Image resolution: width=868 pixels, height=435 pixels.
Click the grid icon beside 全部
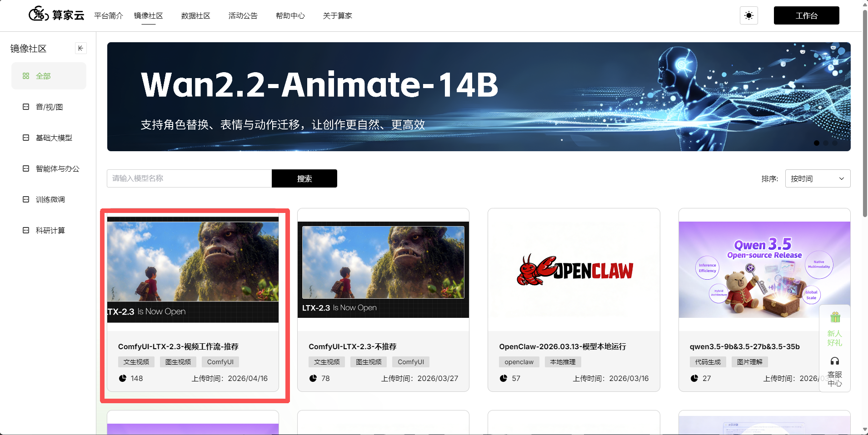(26, 76)
